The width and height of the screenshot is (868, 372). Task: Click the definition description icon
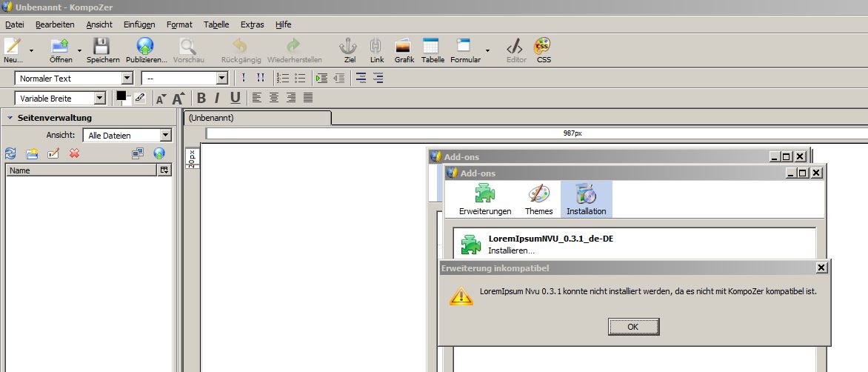tap(378, 78)
